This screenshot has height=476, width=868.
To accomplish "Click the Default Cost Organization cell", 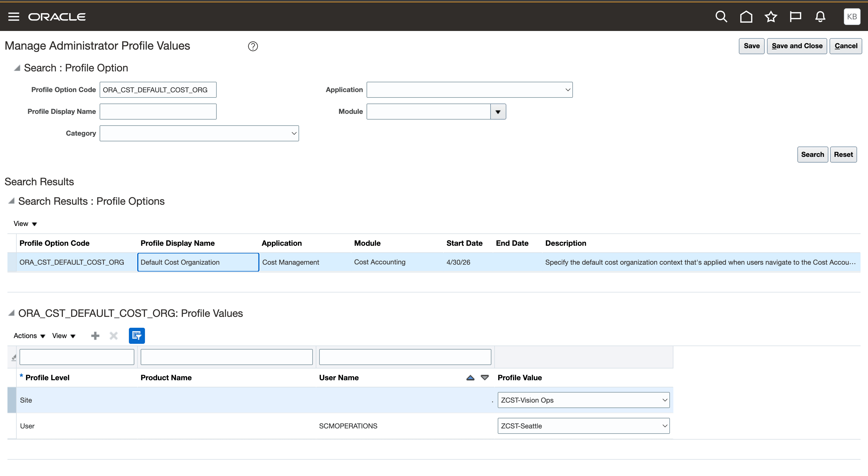I will (198, 262).
